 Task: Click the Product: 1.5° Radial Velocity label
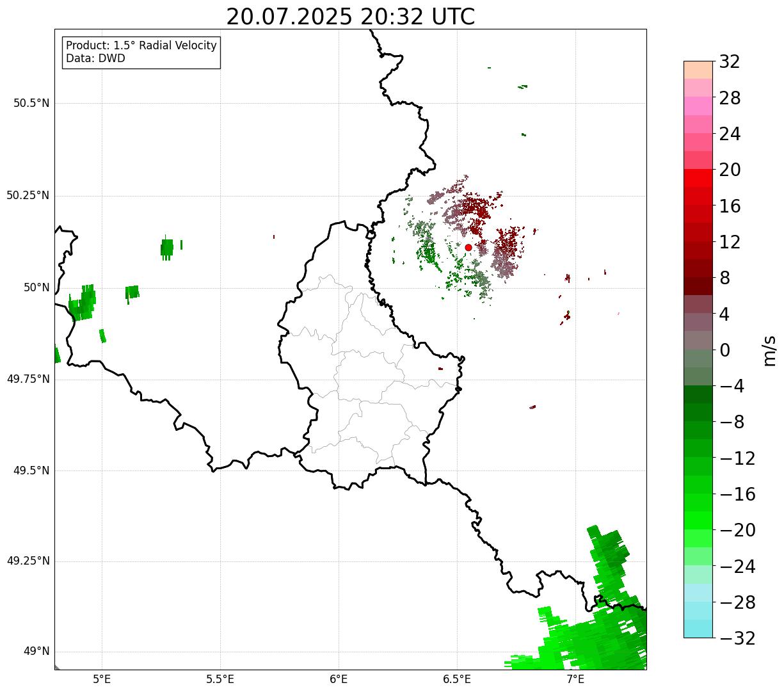pyautogui.click(x=141, y=46)
